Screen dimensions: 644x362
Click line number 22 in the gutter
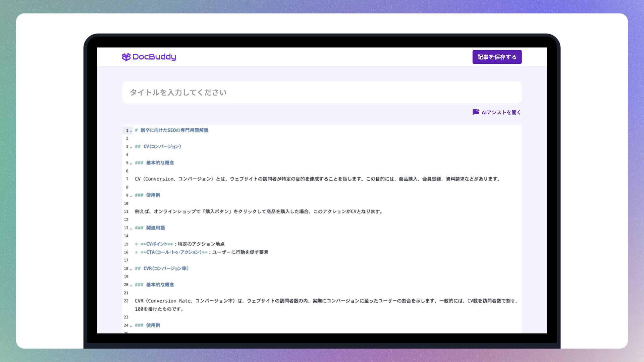click(126, 301)
